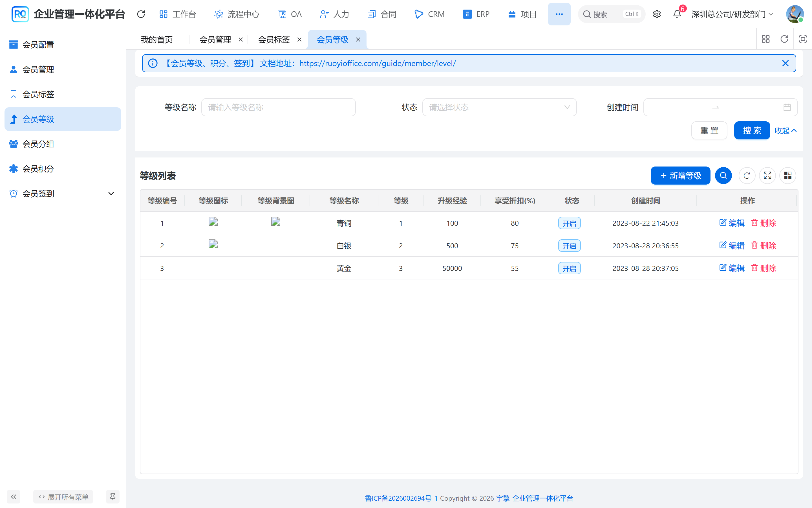812x508 pixels.
Task: Open the tab grid menu icon
Action: (x=766, y=39)
